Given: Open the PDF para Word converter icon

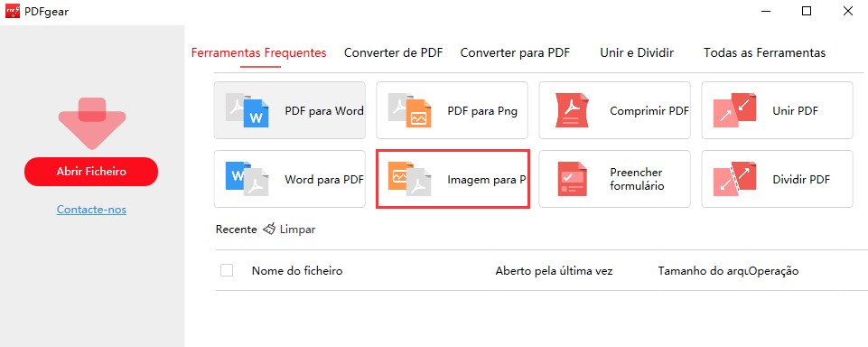Looking at the screenshot, I should click(x=247, y=110).
